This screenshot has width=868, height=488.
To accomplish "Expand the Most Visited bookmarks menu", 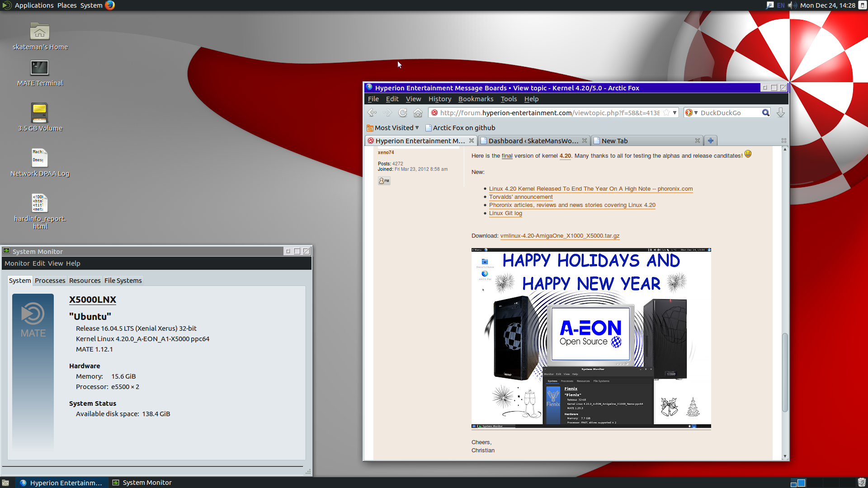I will (x=393, y=128).
